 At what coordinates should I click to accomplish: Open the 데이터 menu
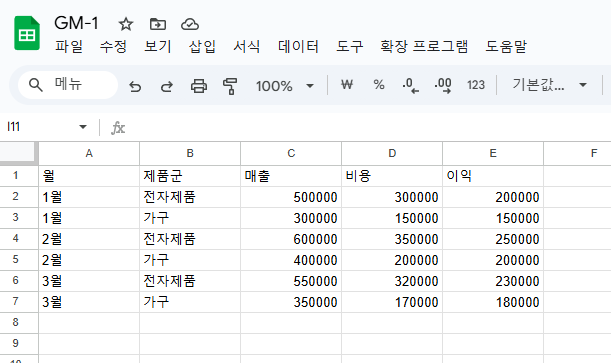pos(298,46)
